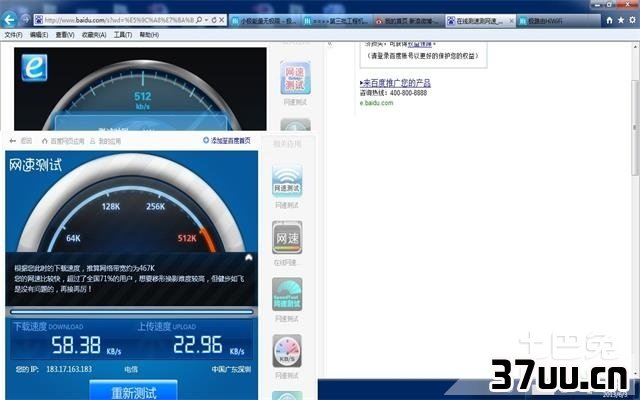
Task: Click the refresh icon in the address bar
Action: [213, 20]
